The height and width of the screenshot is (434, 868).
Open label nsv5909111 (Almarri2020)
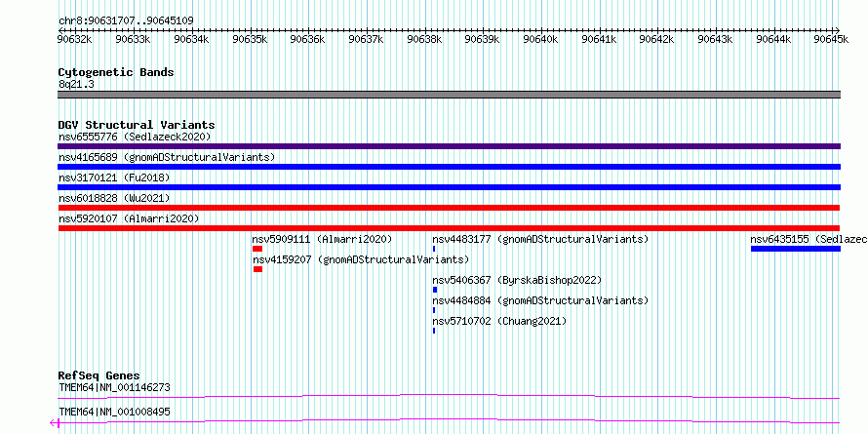click(x=322, y=239)
